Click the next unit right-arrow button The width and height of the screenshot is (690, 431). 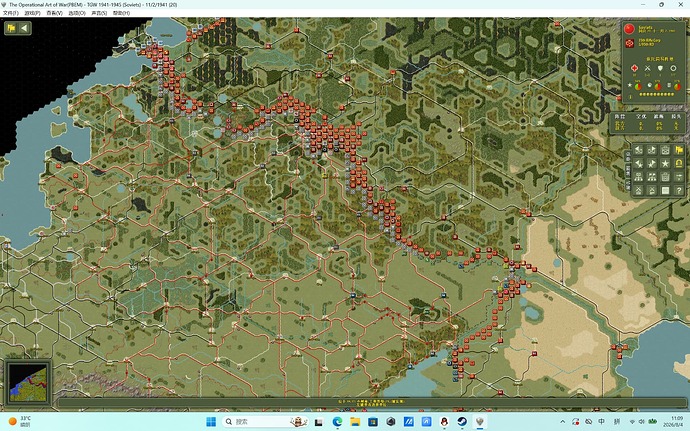[x=652, y=150]
